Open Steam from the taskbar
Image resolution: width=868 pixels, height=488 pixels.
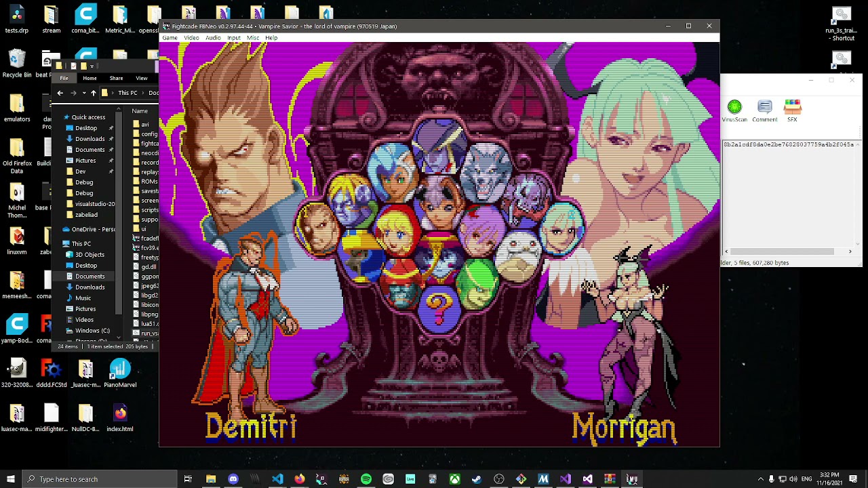(x=477, y=479)
